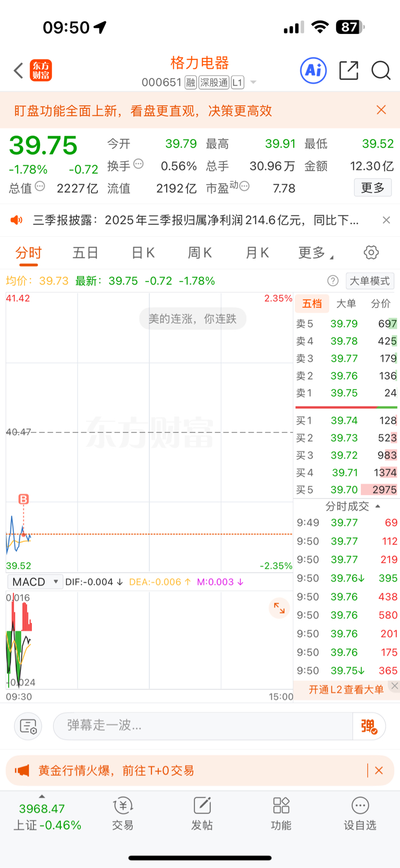This screenshot has height=868, width=400.
Task: Select the 分时 tab
Action: [29, 253]
